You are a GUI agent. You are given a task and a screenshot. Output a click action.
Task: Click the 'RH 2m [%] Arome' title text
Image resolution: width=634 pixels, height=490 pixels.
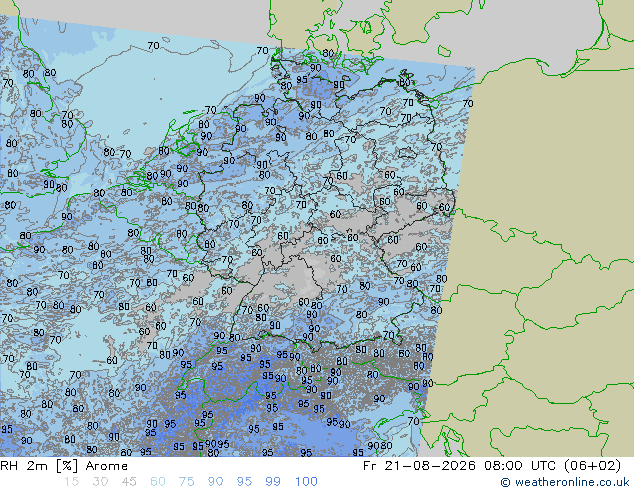[64, 466]
